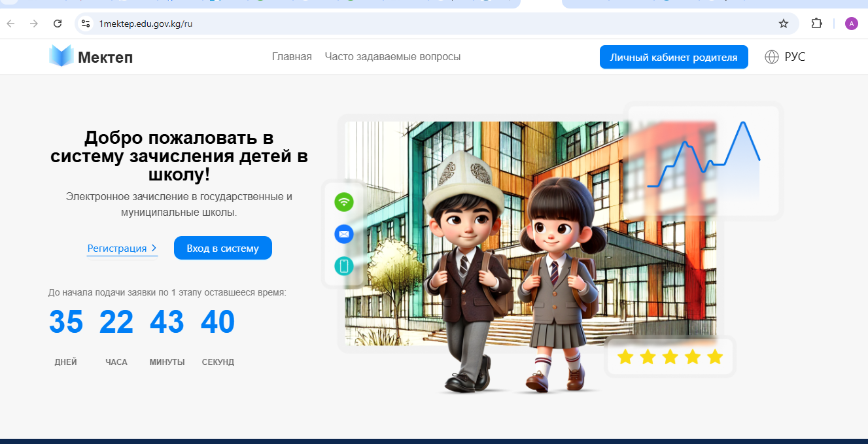Screen dimensions: 868x444
Task: Go to the Главная menu item
Action: (x=292, y=57)
